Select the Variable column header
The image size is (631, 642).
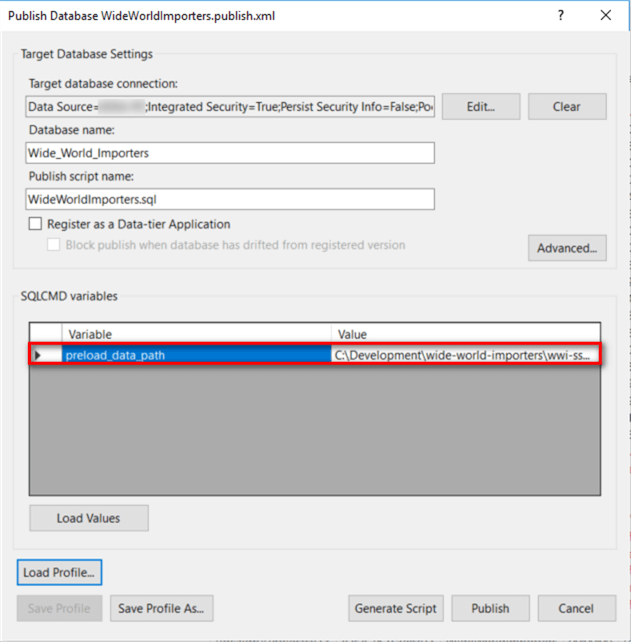tap(196, 334)
